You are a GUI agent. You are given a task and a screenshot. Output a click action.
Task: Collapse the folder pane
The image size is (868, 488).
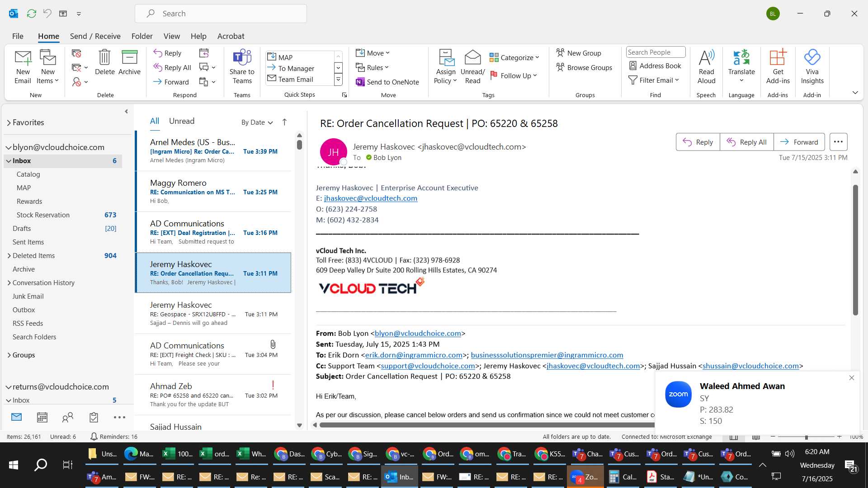tap(126, 112)
